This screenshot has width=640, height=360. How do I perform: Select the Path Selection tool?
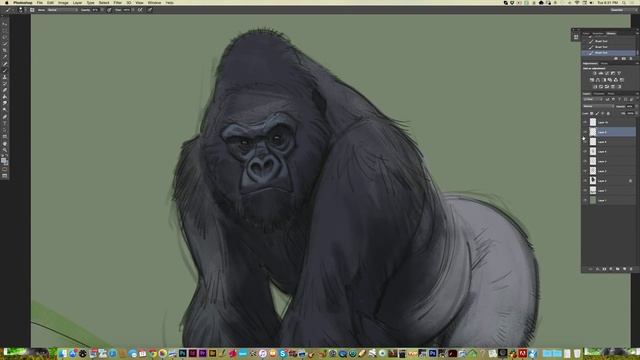pyautogui.click(x=5, y=129)
